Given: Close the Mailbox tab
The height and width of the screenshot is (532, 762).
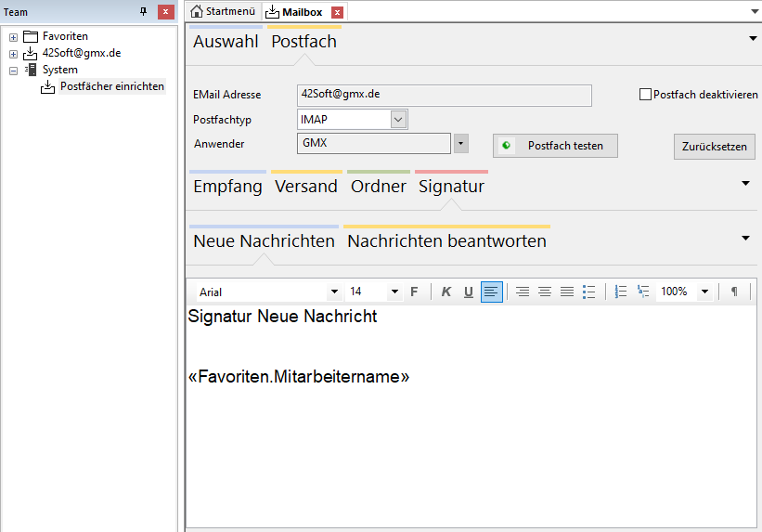Looking at the screenshot, I should [x=337, y=12].
